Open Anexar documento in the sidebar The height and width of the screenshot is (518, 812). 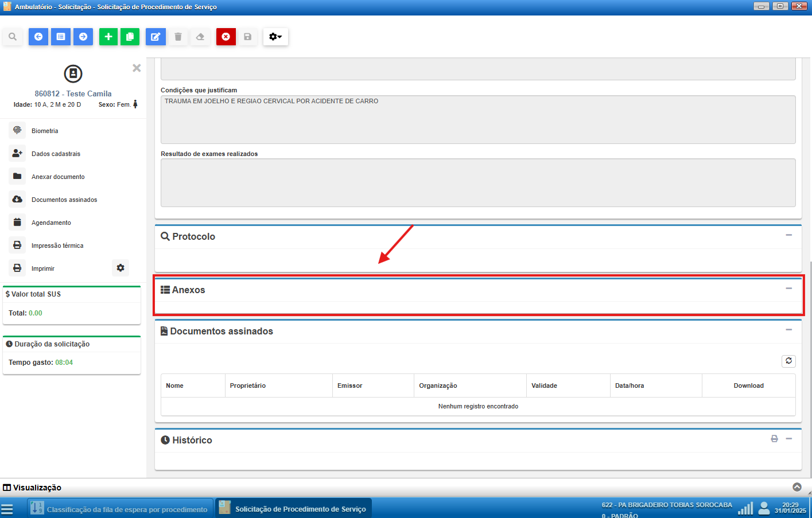pos(57,177)
